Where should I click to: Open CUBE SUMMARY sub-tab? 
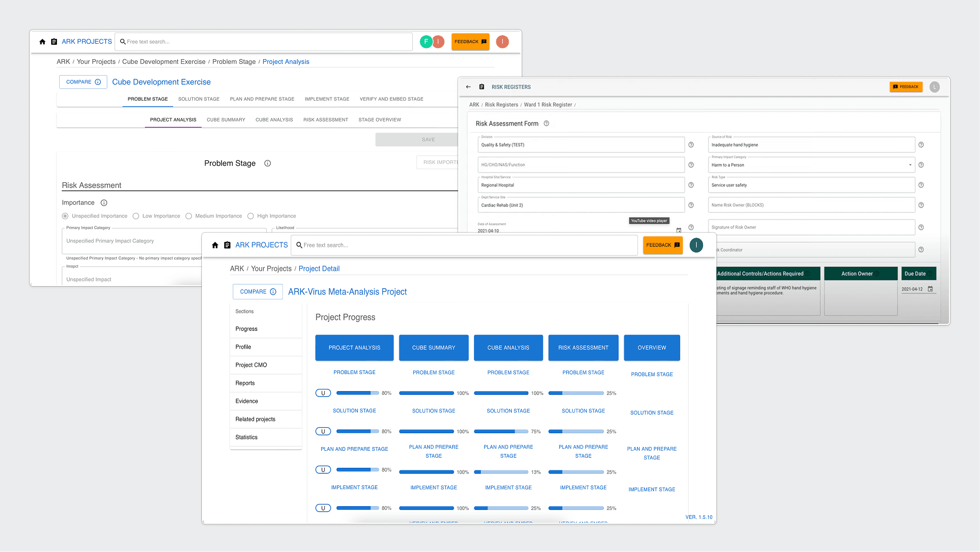point(226,120)
